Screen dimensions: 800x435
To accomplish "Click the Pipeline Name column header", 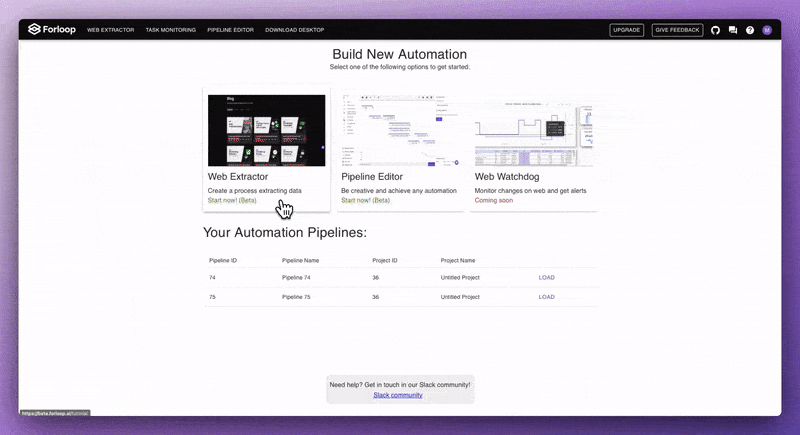I will pos(301,260).
